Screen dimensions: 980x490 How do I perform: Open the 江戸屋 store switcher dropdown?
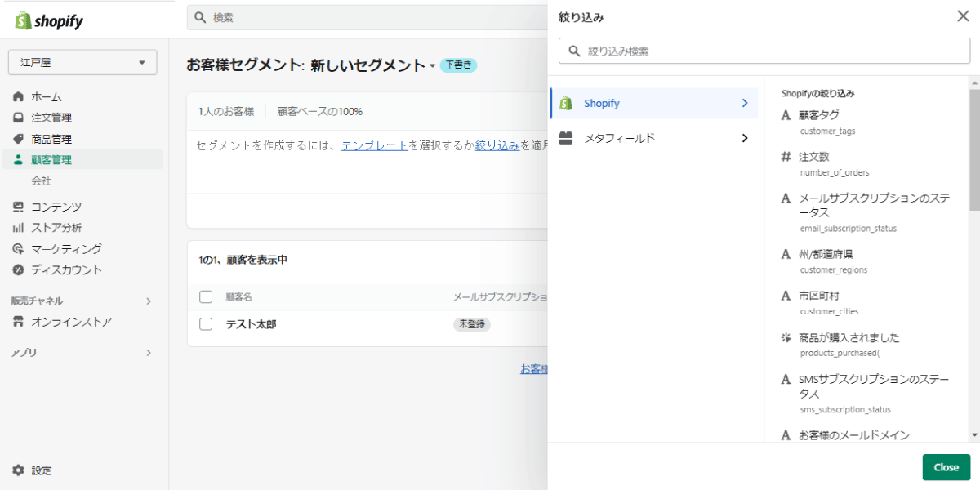click(x=82, y=62)
